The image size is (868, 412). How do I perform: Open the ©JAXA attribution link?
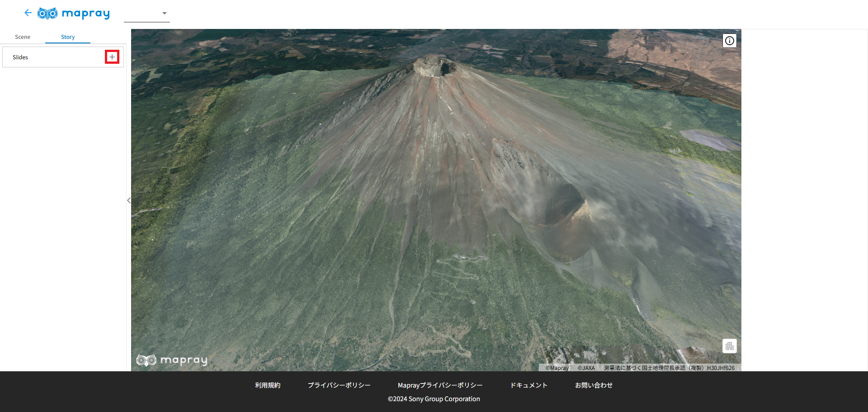[x=586, y=368]
